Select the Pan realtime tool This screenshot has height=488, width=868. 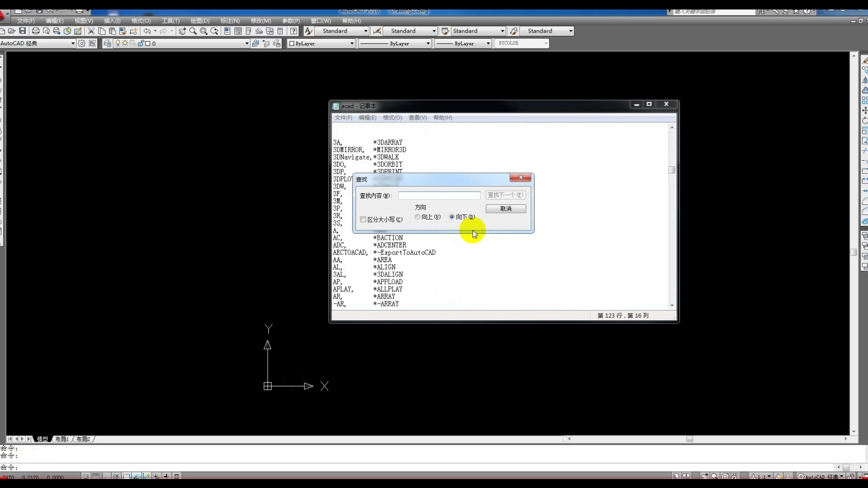[x=182, y=31]
